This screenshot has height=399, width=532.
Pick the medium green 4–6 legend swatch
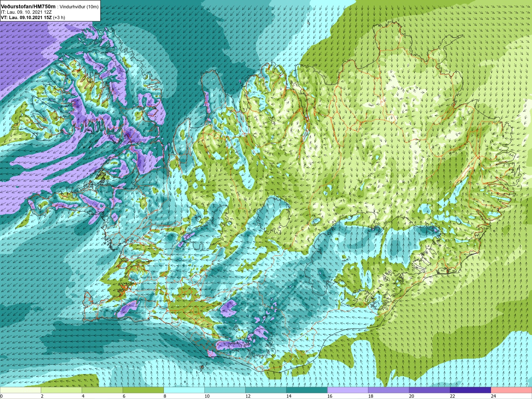pyautogui.click(x=102, y=390)
